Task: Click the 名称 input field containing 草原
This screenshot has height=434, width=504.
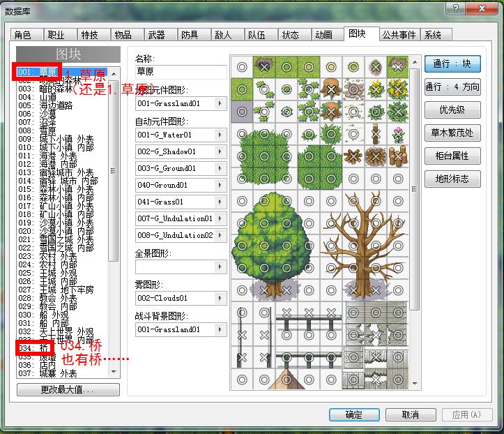Action: [x=181, y=71]
